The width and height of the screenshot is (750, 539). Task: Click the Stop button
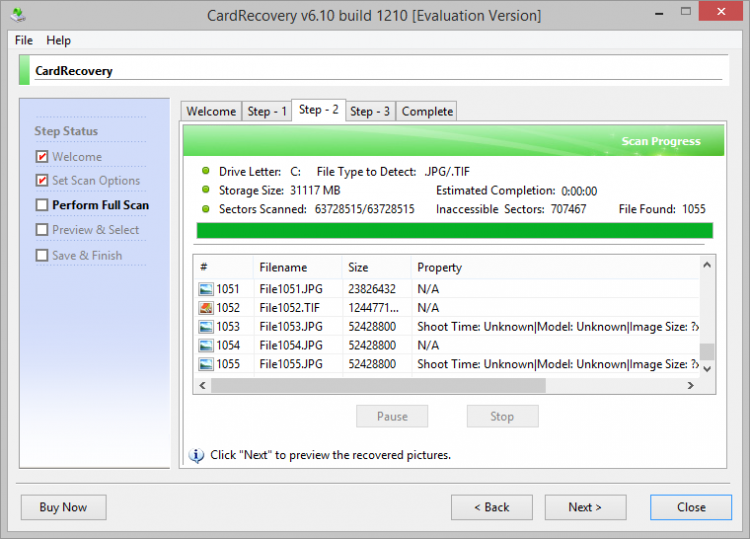tap(502, 417)
